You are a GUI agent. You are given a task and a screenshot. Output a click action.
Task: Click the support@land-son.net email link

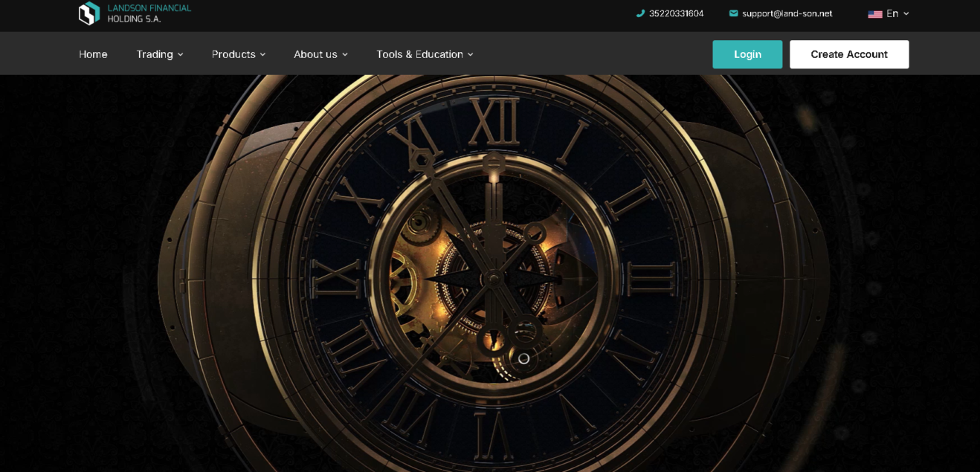787,13
